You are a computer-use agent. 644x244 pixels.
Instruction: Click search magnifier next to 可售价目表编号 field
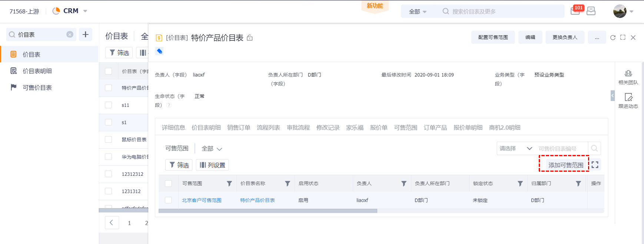594,148
